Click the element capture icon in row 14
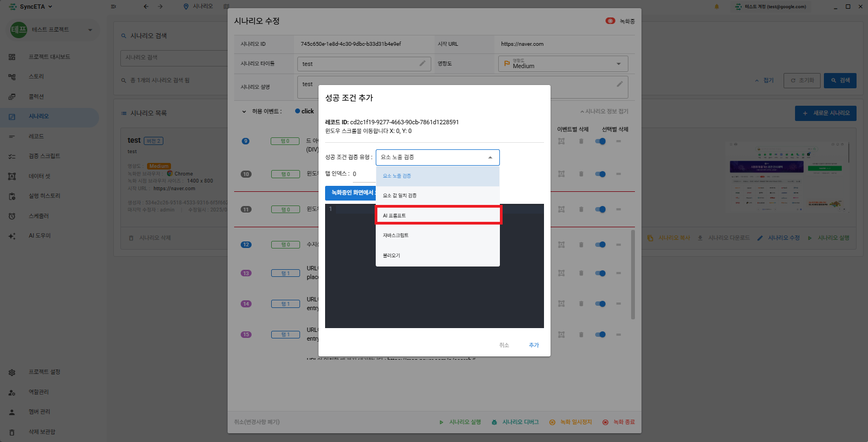868x442 pixels. coord(561,304)
